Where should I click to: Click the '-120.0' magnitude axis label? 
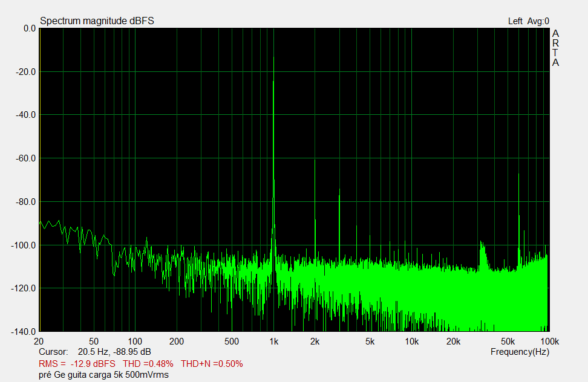click(x=24, y=288)
